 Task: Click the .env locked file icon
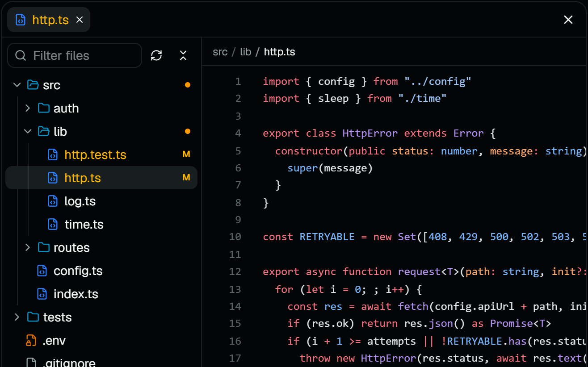[x=31, y=340]
